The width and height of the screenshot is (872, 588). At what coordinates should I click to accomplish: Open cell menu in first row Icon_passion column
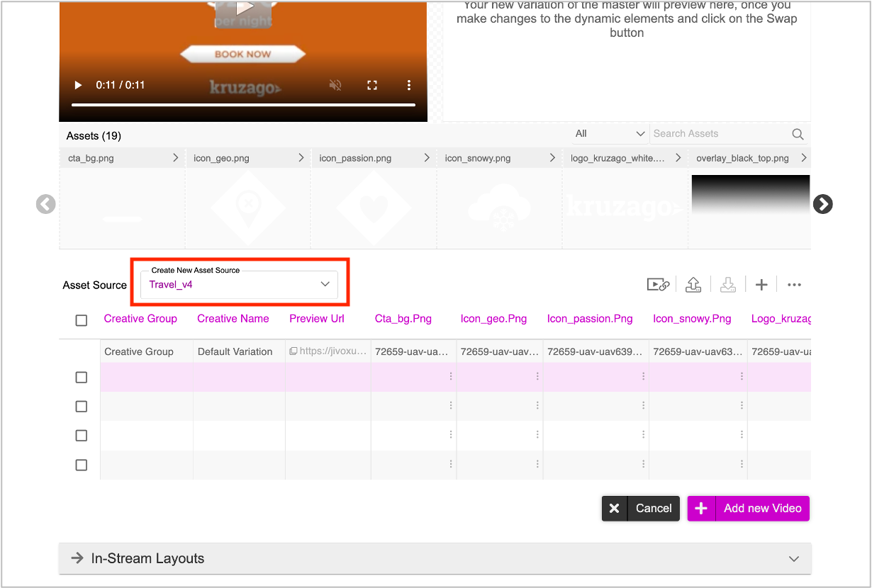tap(644, 377)
